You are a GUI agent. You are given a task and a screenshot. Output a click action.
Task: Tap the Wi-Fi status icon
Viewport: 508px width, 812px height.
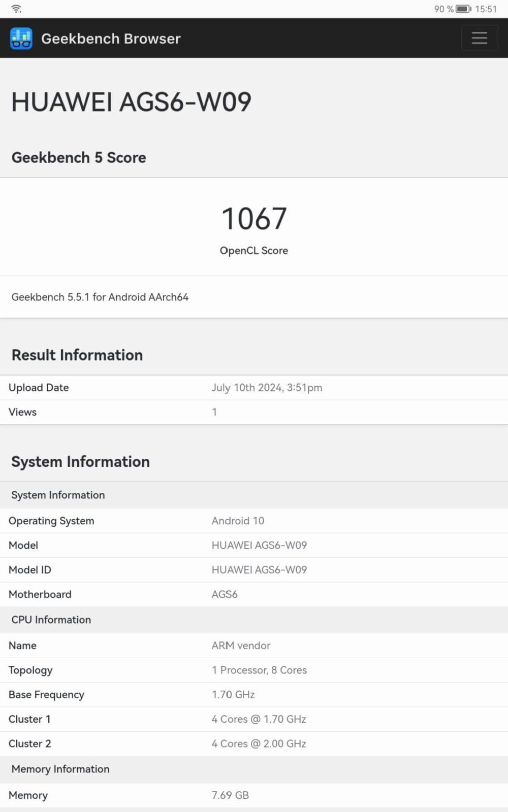[x=16, y=9]
